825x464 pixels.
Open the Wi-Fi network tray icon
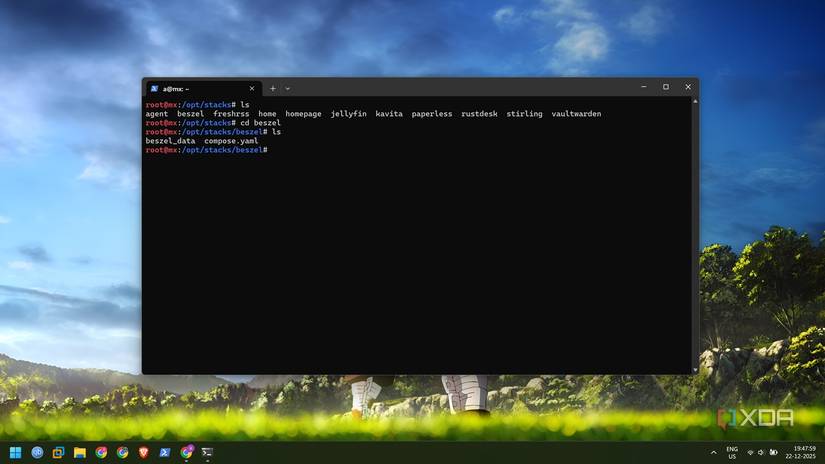point(750,452)
